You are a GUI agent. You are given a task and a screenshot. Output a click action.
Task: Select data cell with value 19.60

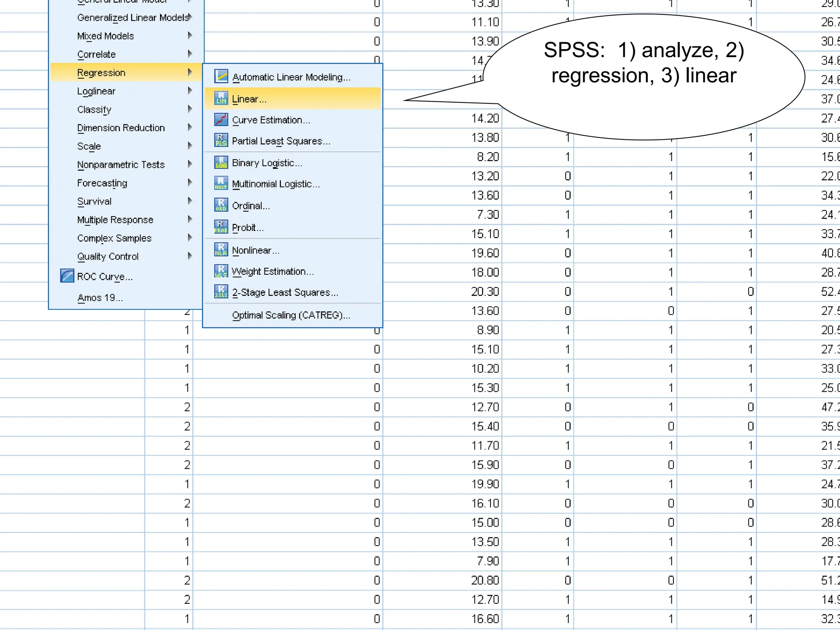click(x=443, y=253)
